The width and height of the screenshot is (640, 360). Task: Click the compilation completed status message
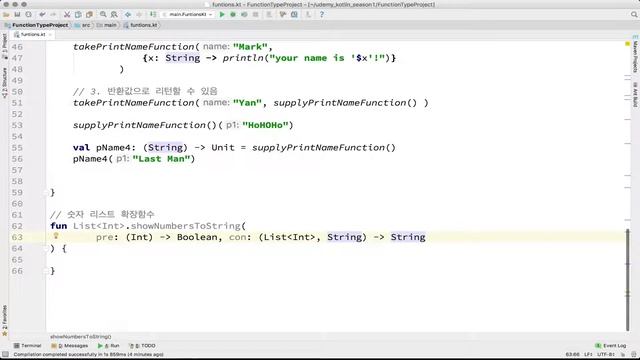click(88, 354)
